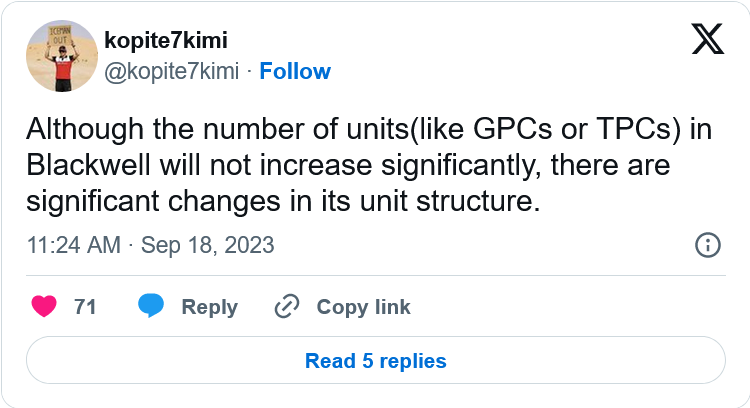Click the Sep 18, 2023 date
This screenshot has height=408, width=750.
(209, 245)
